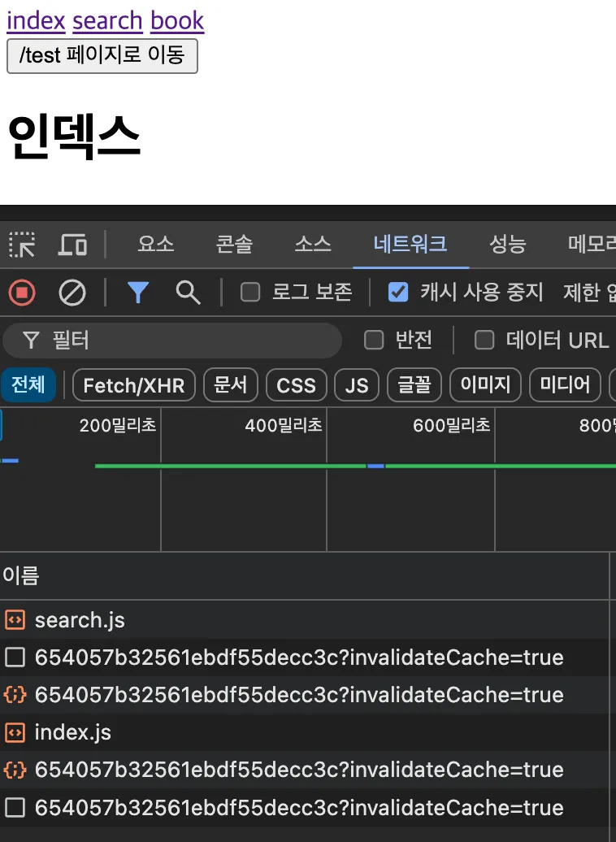616x842 pixels.
Task: Switch to the 콘솔 tab
Action: click(x=234, y=244)
